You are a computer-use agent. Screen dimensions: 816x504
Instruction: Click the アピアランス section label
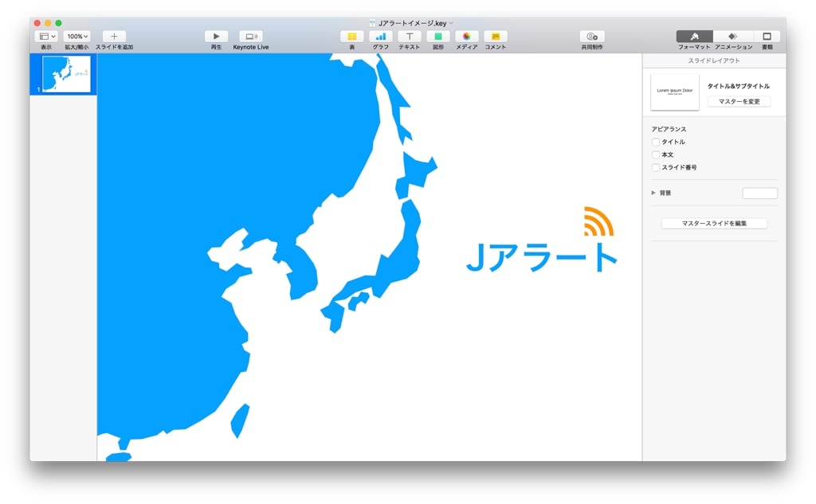669,129
